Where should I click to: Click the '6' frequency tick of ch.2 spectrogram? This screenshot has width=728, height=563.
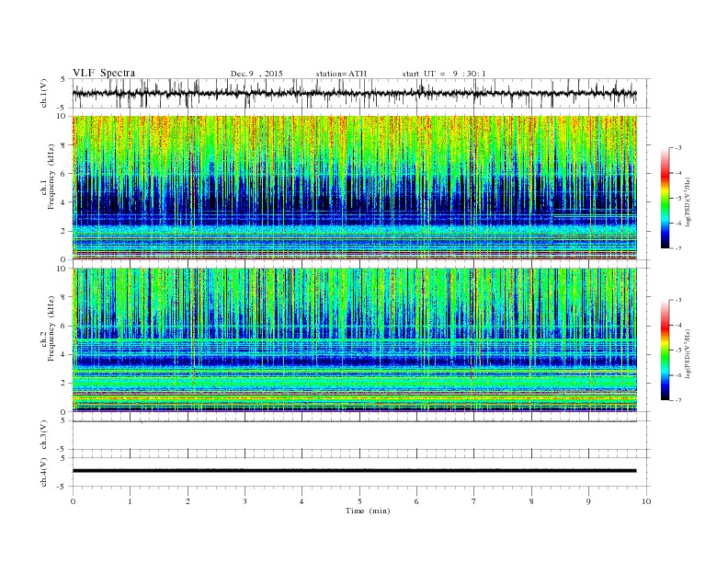pyautogui.click(x=63, y=326)
